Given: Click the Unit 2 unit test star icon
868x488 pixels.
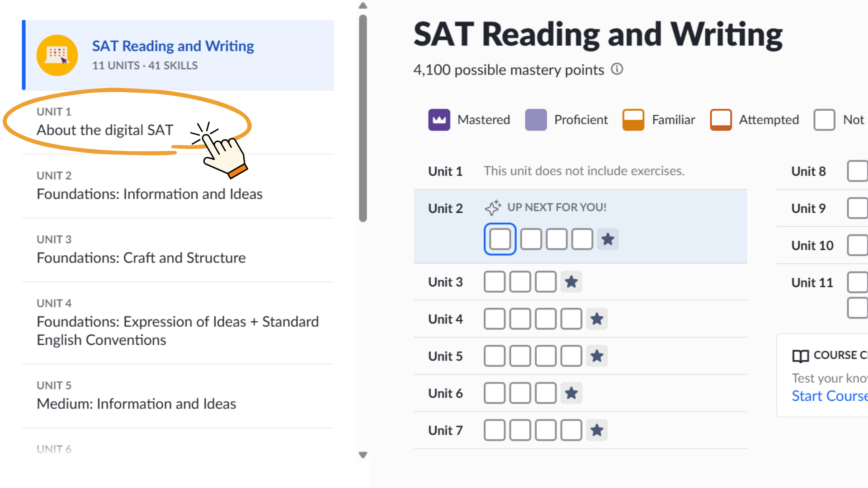Looking at the screenshot, I should [608, 239].
